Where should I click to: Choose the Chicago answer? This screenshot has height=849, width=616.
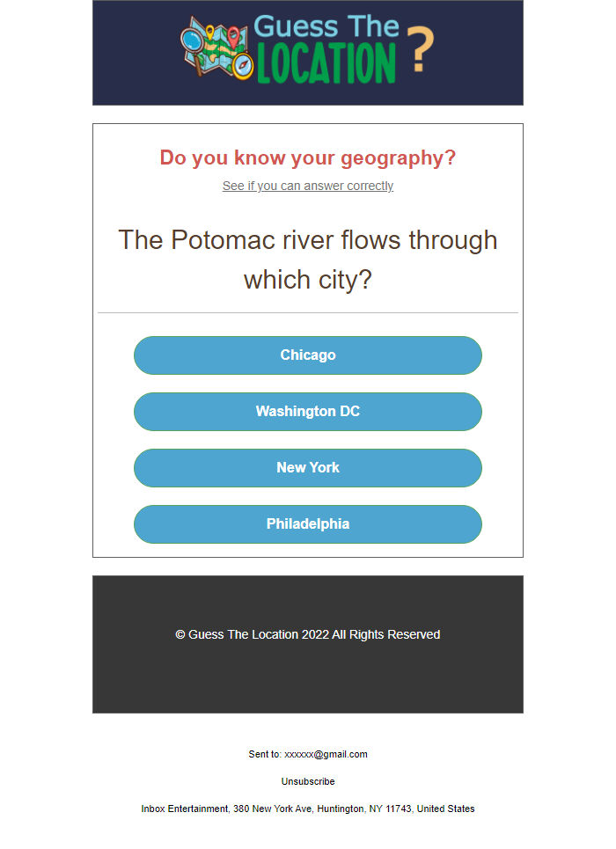[308, 355]
